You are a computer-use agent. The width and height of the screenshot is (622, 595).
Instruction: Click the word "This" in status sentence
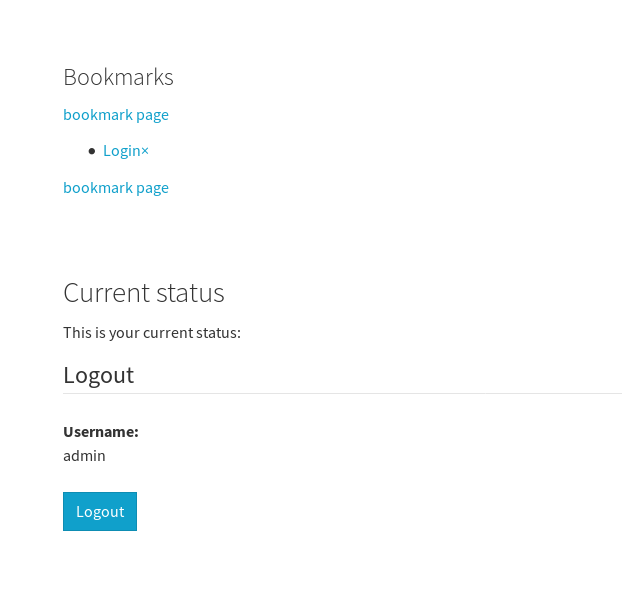click(x=77, y=332)
